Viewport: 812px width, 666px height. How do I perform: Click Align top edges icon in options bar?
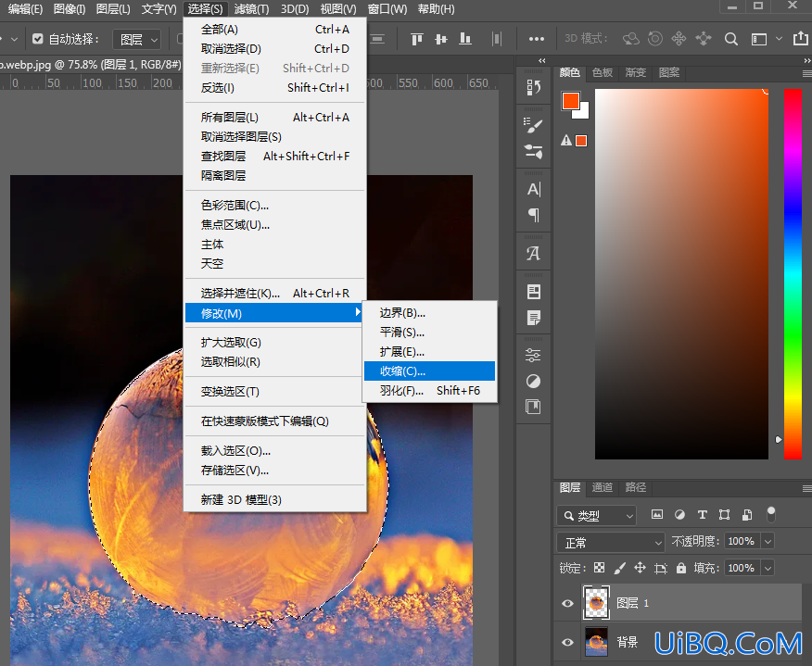pos(416,39)
